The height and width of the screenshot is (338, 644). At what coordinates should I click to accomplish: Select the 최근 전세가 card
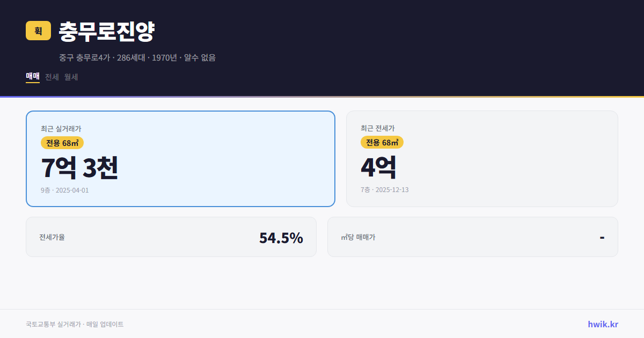(482, 158)
